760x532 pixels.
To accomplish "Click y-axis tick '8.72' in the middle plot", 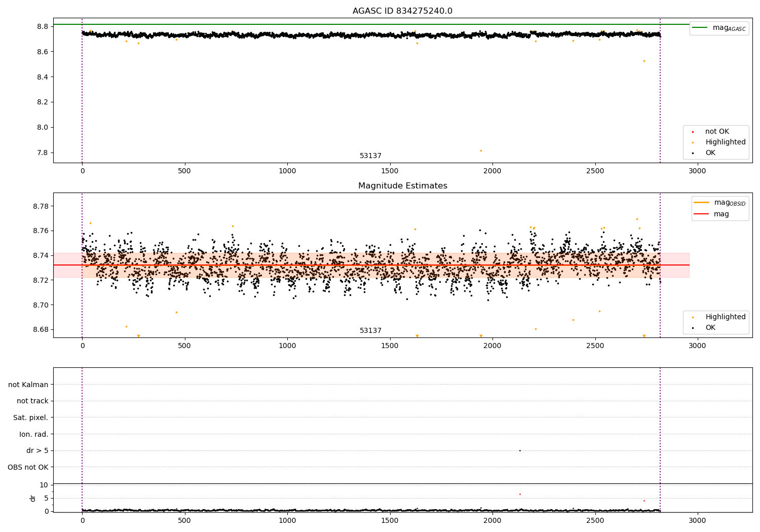I will (41, 280).
